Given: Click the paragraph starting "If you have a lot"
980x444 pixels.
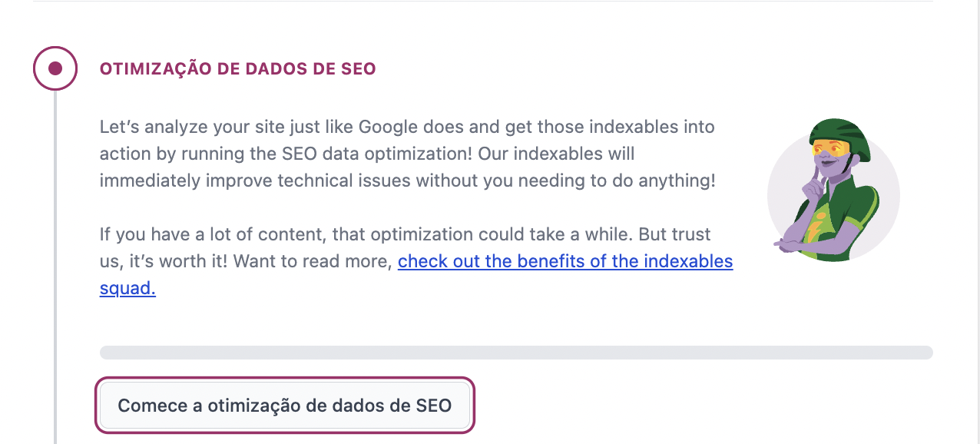Looking at the screenshot, I should pos(416,261).
